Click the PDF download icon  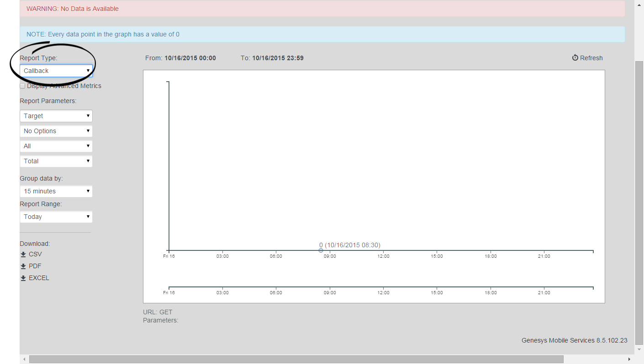[23, 266]
